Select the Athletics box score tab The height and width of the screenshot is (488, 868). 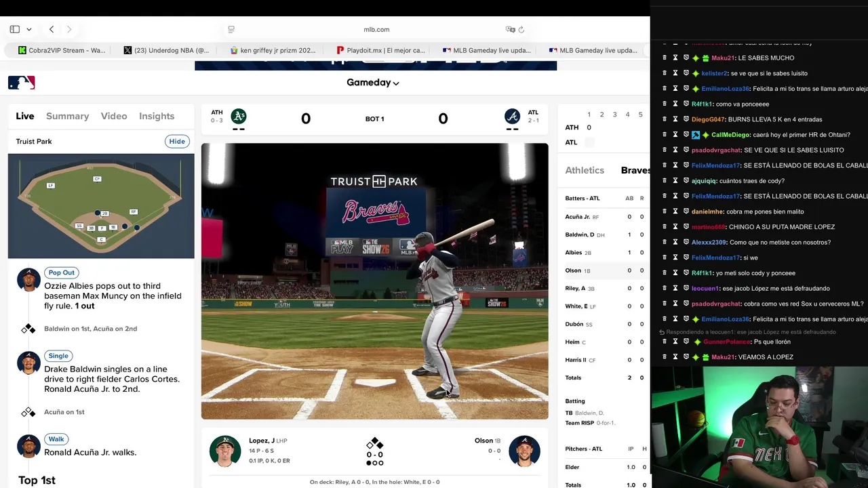585,171
